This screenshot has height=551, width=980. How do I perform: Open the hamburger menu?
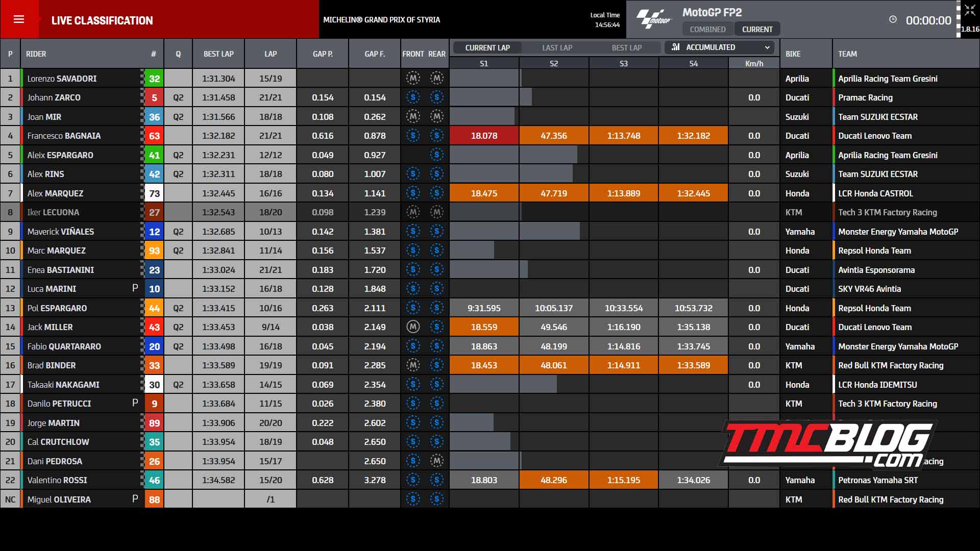pyautogui.click(x=19, y=19)
